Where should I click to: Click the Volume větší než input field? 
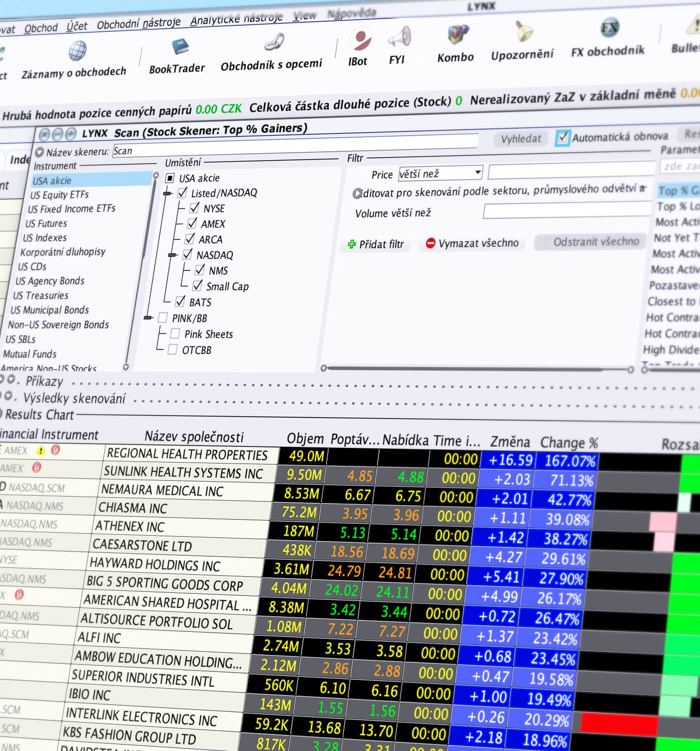[x=567, y=210]
